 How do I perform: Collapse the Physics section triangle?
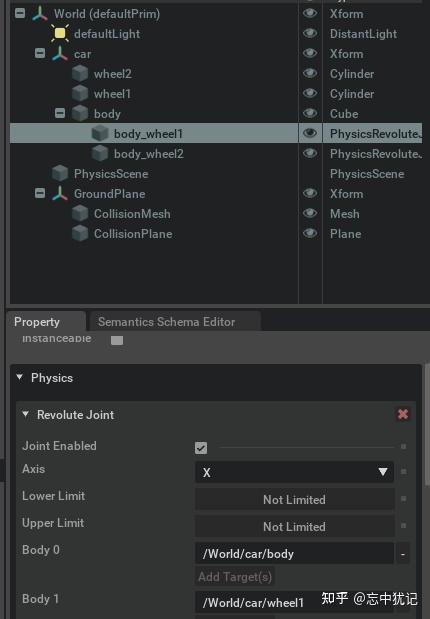tap(19, 377)
